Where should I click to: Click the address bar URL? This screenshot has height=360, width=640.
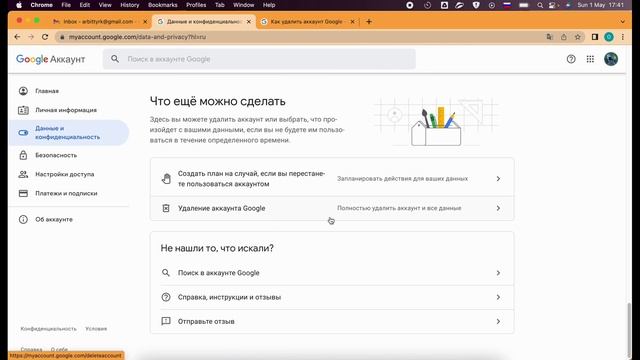pos(137,37)
